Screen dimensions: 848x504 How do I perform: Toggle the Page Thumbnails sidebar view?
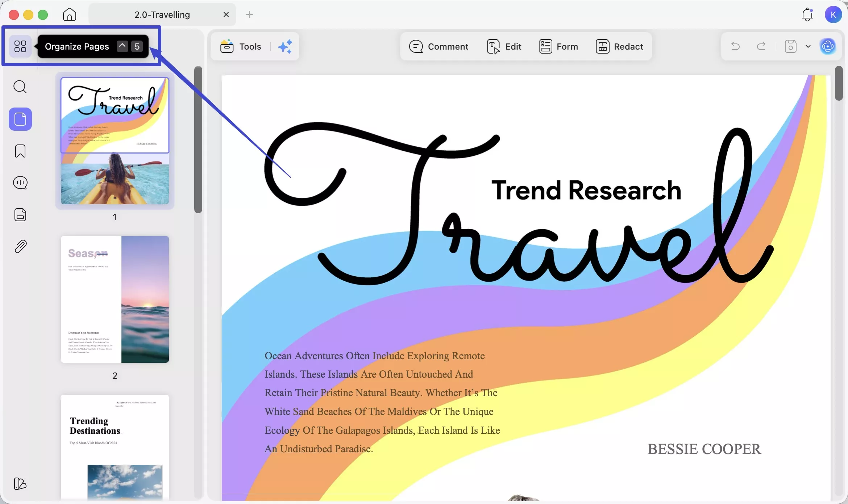tap(20, 119)
